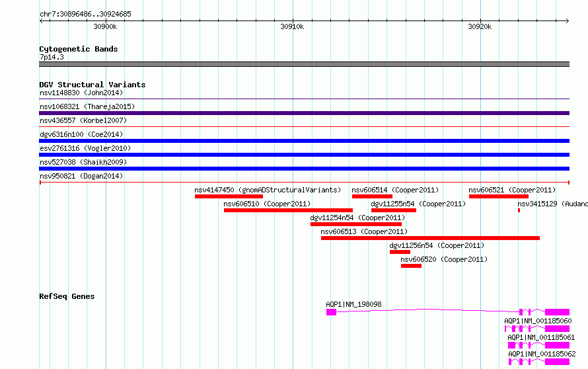Click the red bar under dgv11254n54
The image size is (588, 369).
pyautogui.click(x=356, y=224)
